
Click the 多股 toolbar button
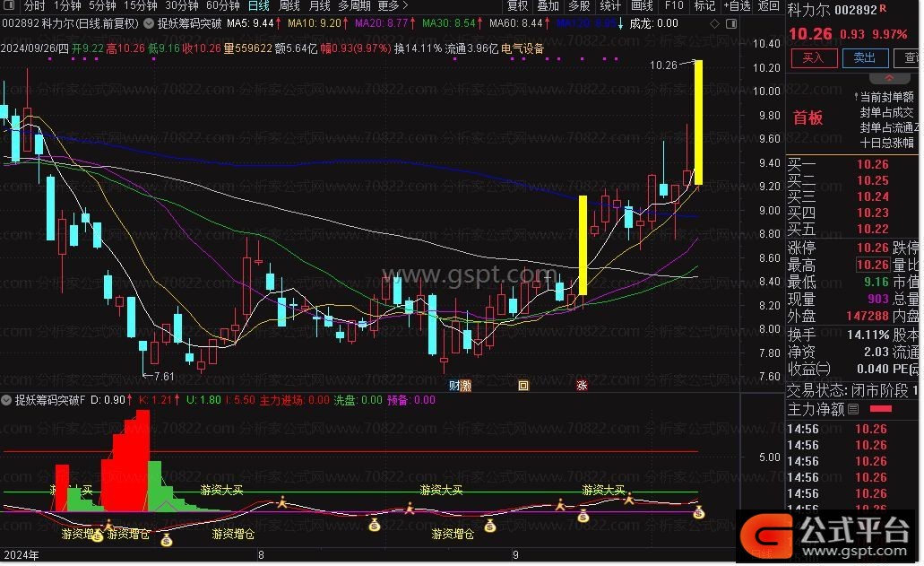579,6
